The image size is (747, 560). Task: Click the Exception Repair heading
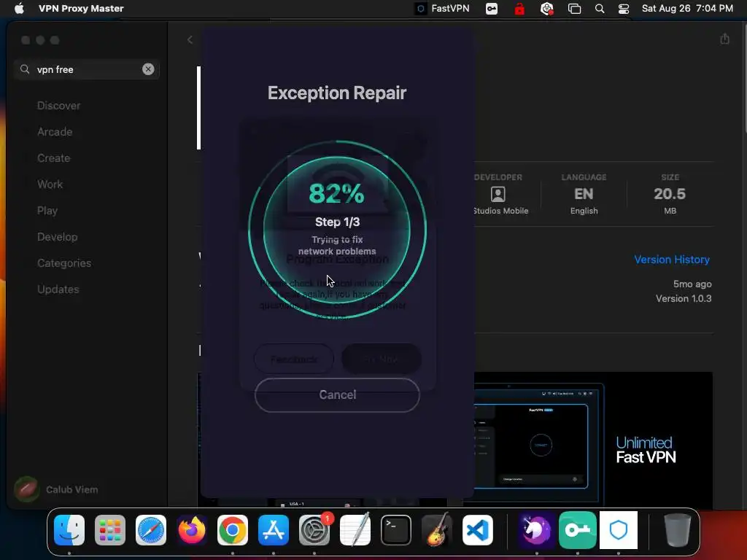click(337, 93)
